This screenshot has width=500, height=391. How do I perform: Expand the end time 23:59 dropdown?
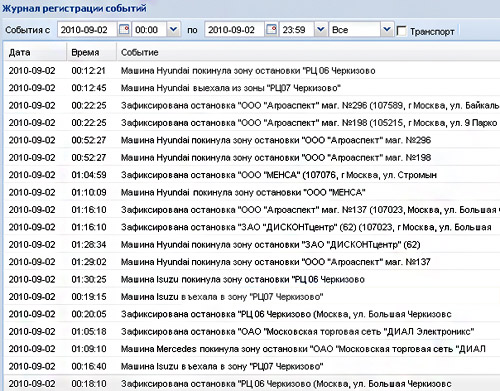(320, 29)
